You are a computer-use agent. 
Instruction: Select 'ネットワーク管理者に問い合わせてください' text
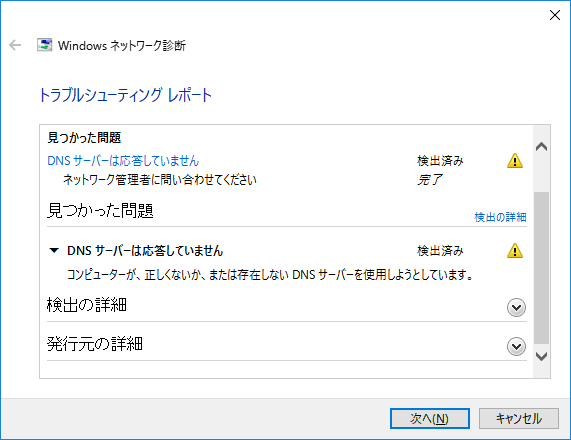(160, 180)
